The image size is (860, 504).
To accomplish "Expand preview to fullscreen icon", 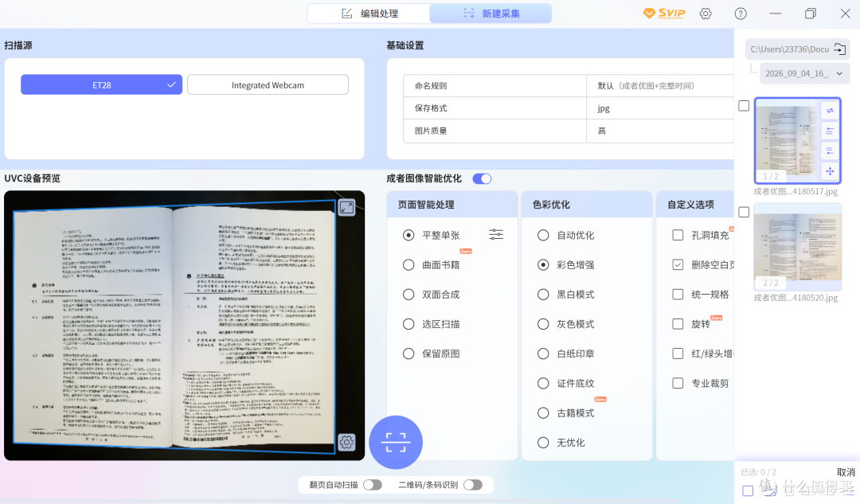I will pos(346,207).
